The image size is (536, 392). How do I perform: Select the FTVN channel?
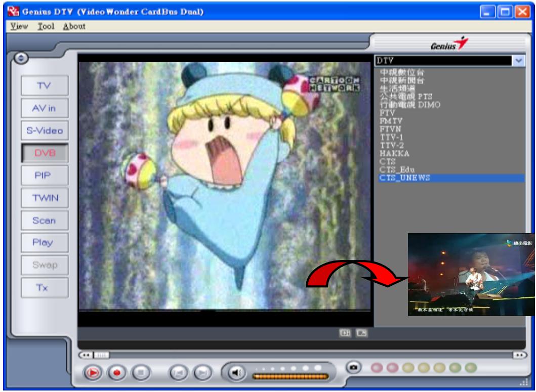[x=390, y=129]
